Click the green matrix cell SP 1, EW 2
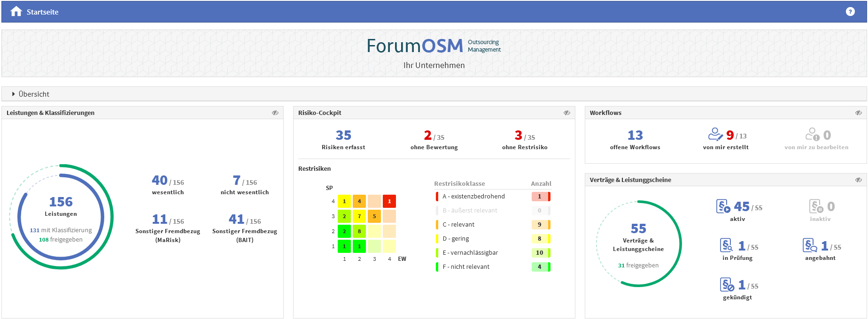 (x=359, y=246)
